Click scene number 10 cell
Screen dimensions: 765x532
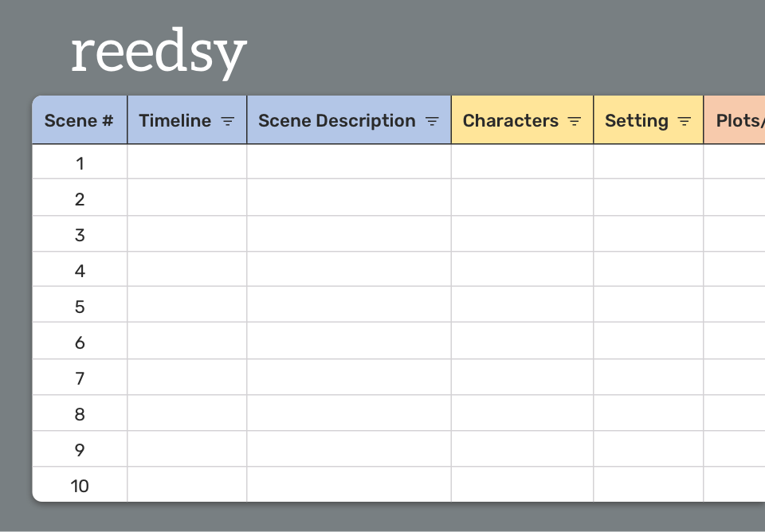click(x=80, y=486)
